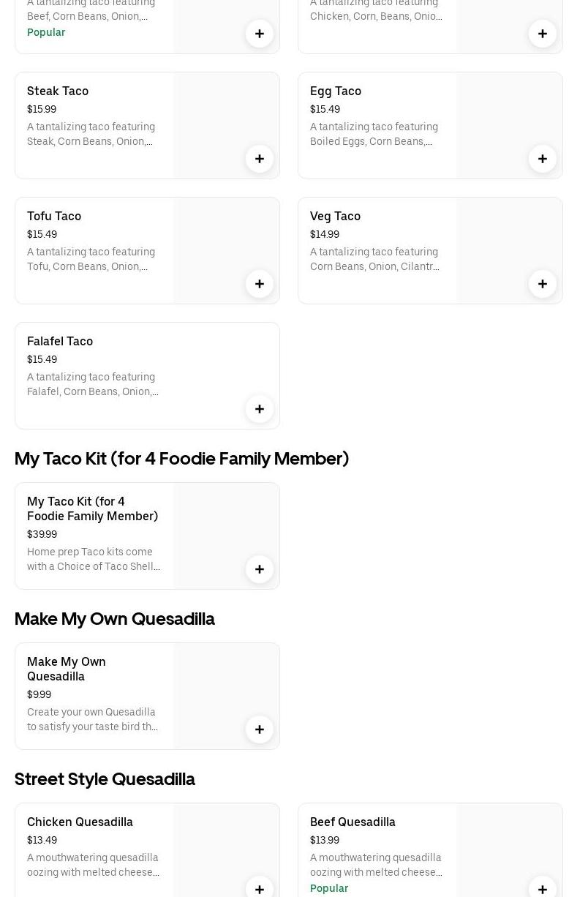Image resolution: width=588 pixels, height=897 pixels.
Task: Select Make My Own Quesadilla section heading
Action: (115, 619)
